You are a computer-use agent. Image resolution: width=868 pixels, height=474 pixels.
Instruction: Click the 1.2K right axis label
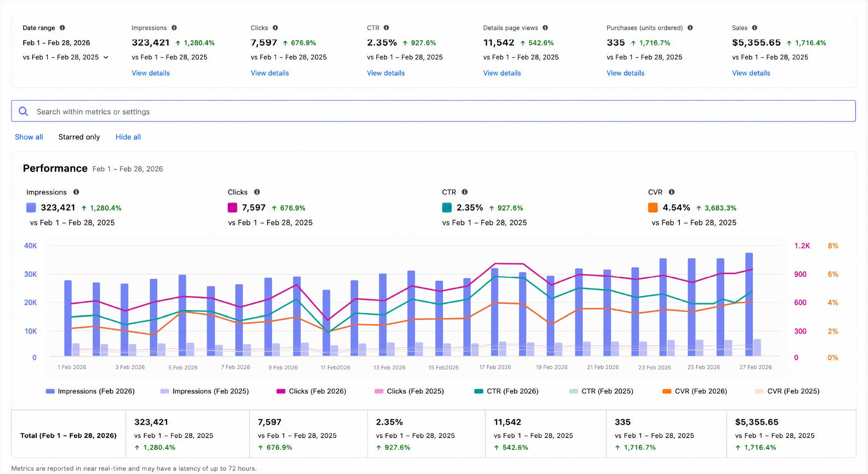pos(802,246)
